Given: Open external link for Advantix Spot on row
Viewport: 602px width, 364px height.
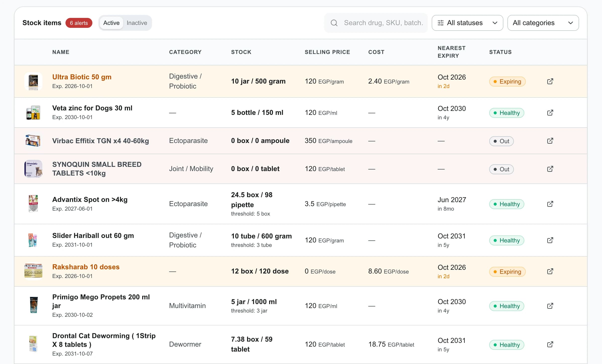Looking at the screenshot, I should (x=550, y=204).
